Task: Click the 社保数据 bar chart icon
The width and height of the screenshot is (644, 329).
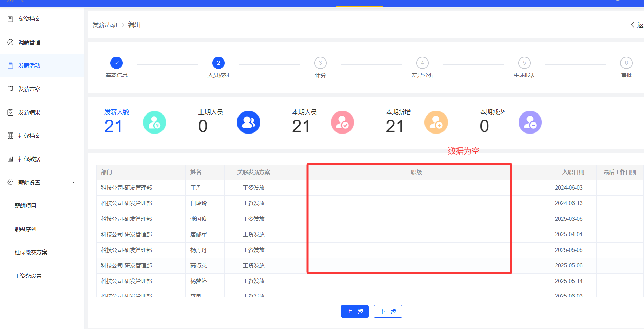Action: (10, 159)
